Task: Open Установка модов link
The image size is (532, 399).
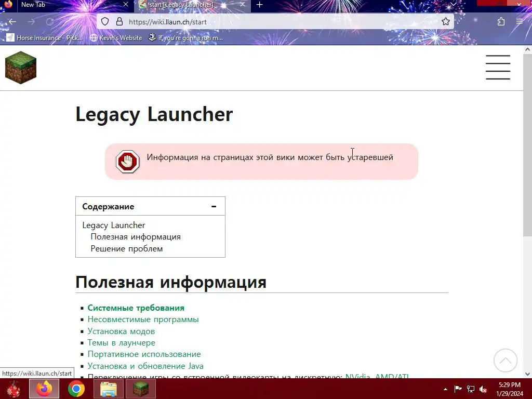Action: [x=121, y=331]
